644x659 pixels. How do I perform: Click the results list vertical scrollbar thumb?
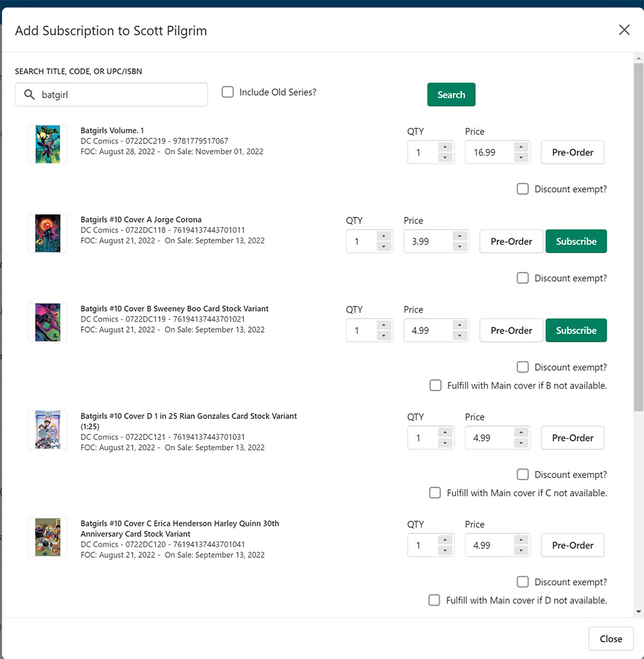tap(639, 237)
